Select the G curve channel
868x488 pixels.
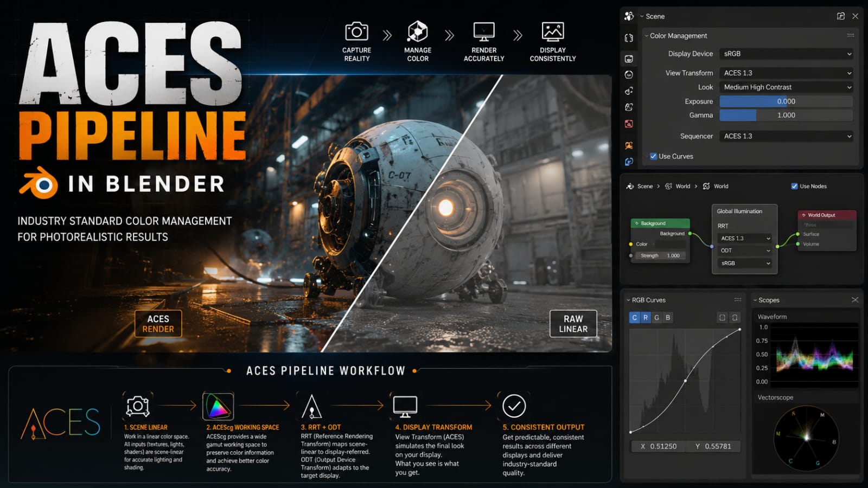pos(656,318)
